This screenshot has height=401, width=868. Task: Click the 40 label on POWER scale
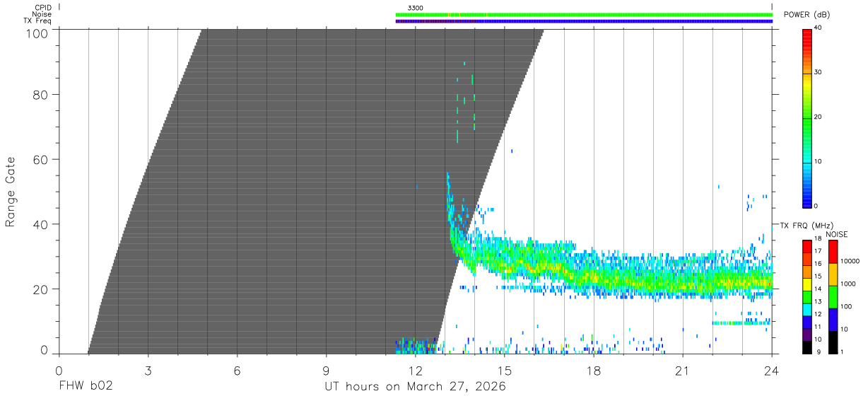tap(818, 28)
